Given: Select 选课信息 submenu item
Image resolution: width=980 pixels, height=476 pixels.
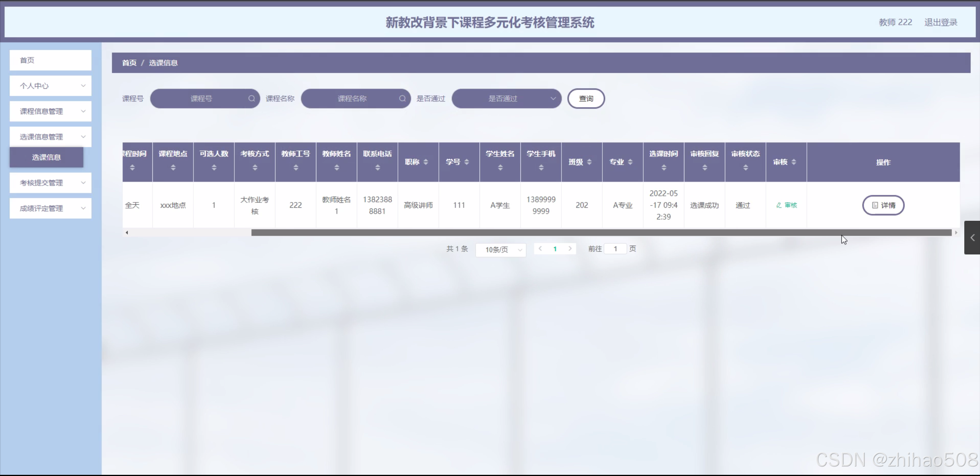Looking at the screenshot, I should pos(46,157).
